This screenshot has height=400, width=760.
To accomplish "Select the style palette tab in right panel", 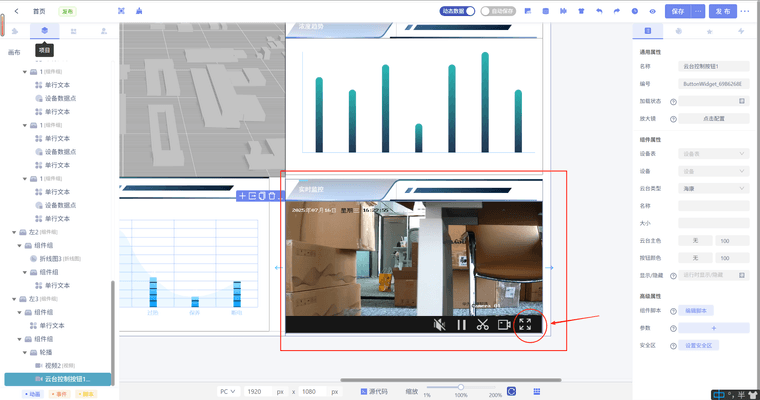I will coord(679,31).
